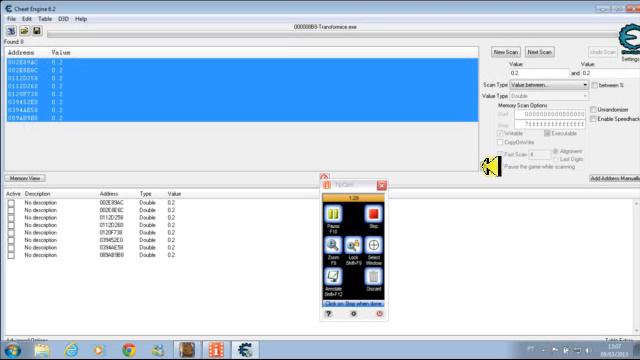Screen dimensions: 640x360
Task: Open Google Chrome from the taskbar
Action: point(129,350)
